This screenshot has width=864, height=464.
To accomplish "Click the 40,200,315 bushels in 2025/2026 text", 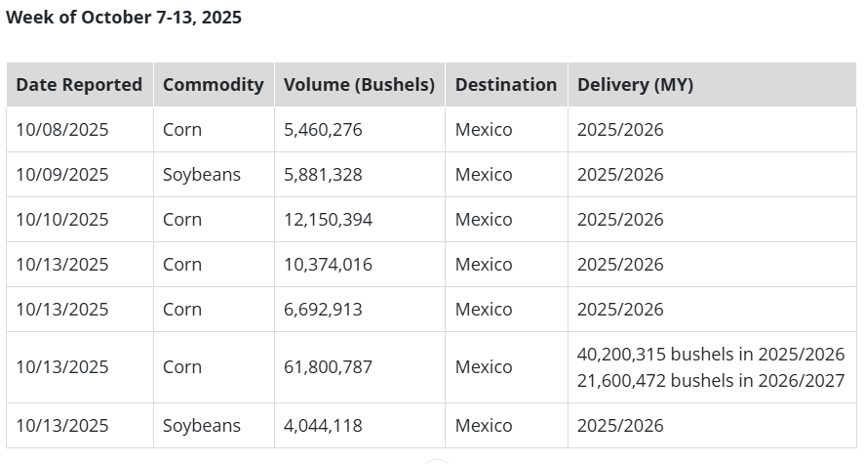I will [x=711, y=354].
